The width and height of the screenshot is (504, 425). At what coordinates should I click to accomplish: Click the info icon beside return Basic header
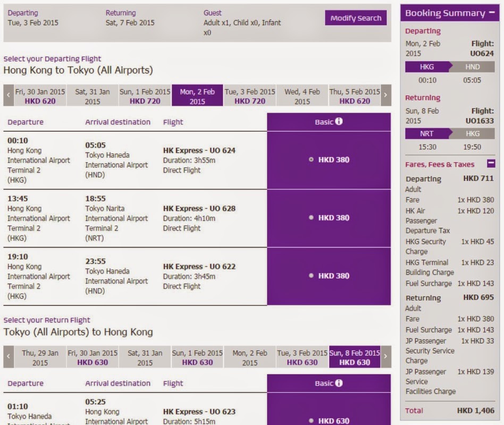click(x=339, y=383)
